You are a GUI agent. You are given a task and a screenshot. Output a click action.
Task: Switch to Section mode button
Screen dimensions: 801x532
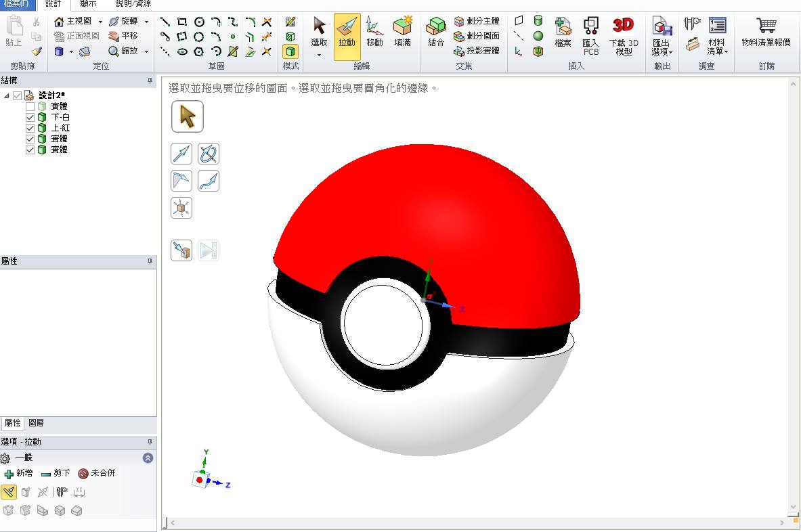290,37
